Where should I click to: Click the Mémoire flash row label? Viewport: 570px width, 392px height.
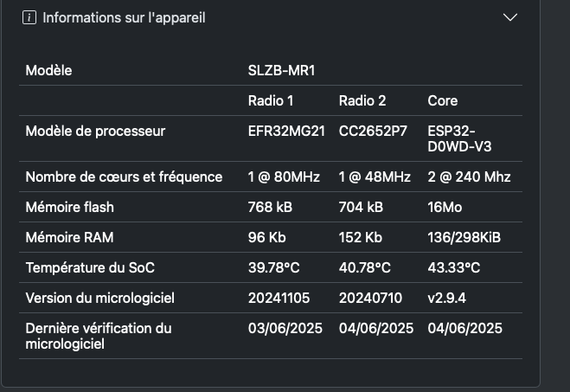pyautogui.click(x=70, y=208)
